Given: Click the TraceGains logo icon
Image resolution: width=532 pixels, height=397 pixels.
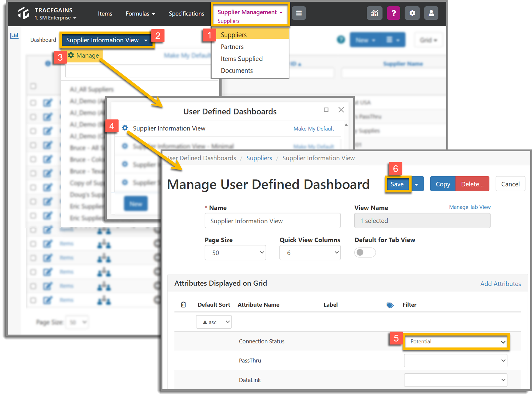Looking at the screenshot, I should [x=24, y=13].
